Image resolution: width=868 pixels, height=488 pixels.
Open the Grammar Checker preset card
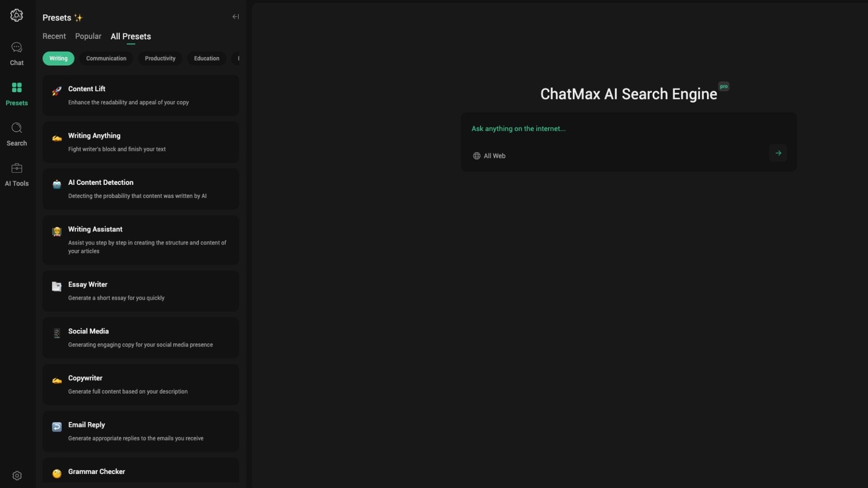141,470
